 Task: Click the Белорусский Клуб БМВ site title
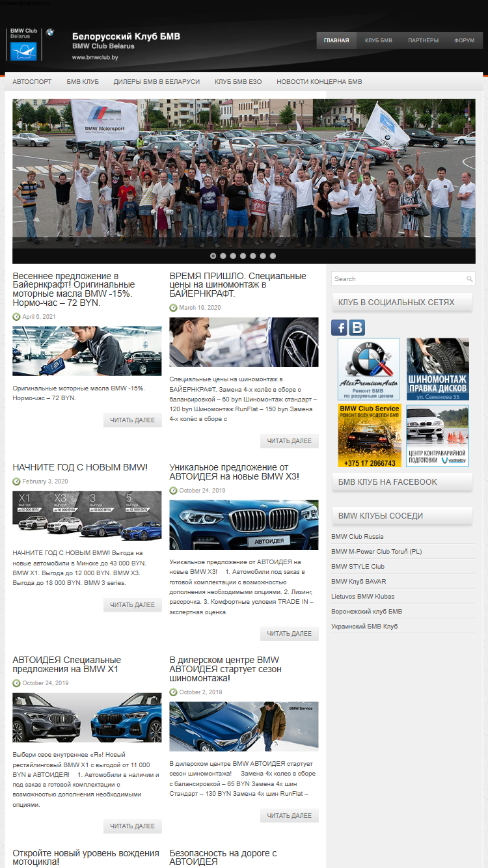pos(126,36)
